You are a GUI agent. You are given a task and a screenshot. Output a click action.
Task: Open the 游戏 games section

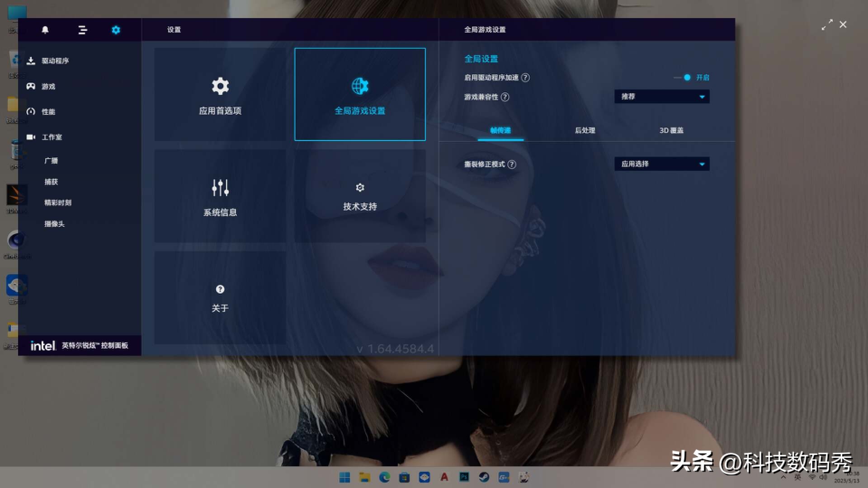[48, 86]
